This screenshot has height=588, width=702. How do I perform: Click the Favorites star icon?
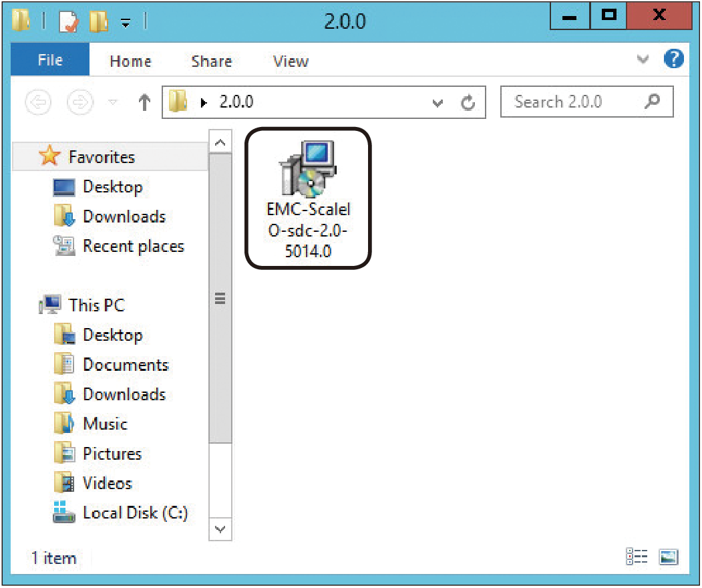[x=49, y=156]
